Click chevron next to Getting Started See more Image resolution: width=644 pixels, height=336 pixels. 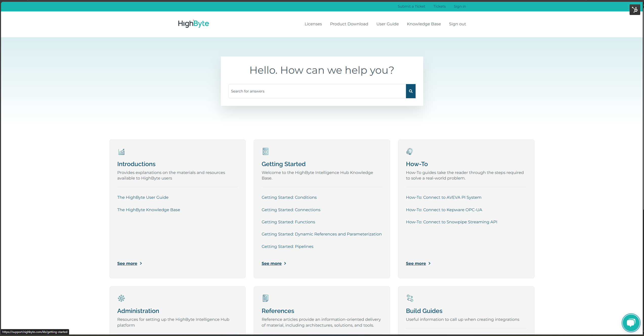285,263
